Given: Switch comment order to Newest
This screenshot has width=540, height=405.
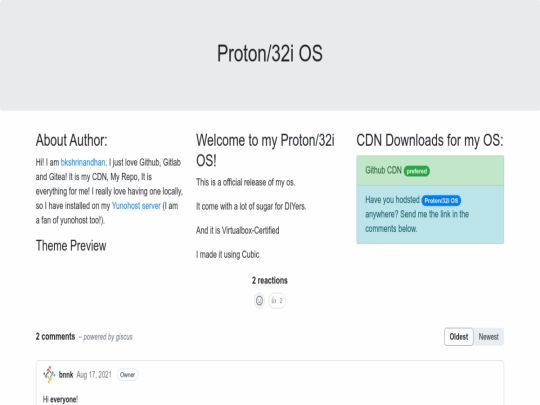Looking at the screenshot, I should (488, 336).
